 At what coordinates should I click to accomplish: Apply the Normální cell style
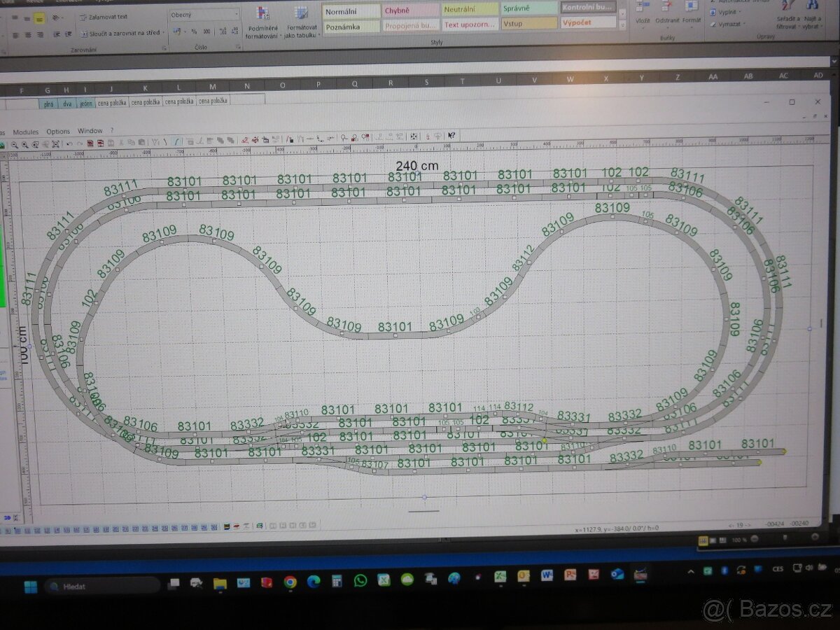[x=351, y=11]
